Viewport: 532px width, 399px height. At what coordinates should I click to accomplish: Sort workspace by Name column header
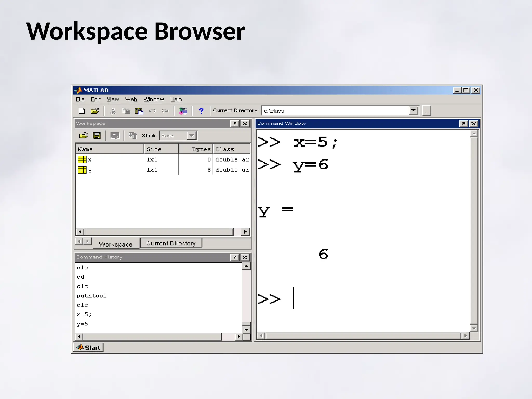pos(110,149)
